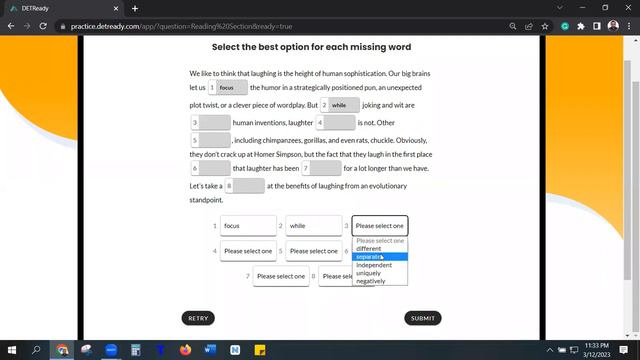Screen dimensions: 640x360
Task: Open Chrome's three-dot menu
Action: tap(629, 26)
